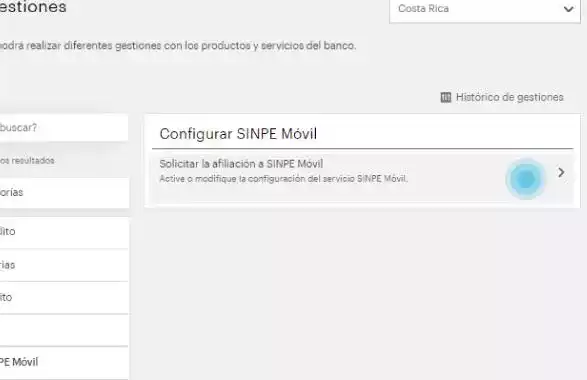The width and height of the screenshot is (587, 380).
Task: Open the Costa Rica country dropdown
Action: 485,9
